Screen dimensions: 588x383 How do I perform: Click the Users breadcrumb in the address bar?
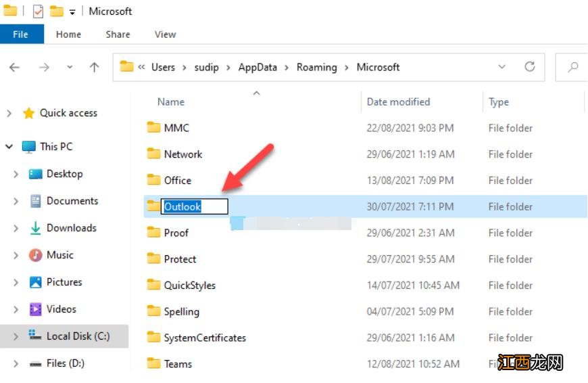[x=163, y=67]
